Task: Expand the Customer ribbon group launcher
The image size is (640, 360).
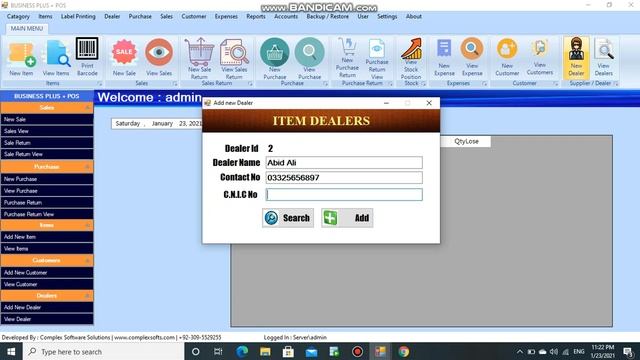Action: pos(556,84)
